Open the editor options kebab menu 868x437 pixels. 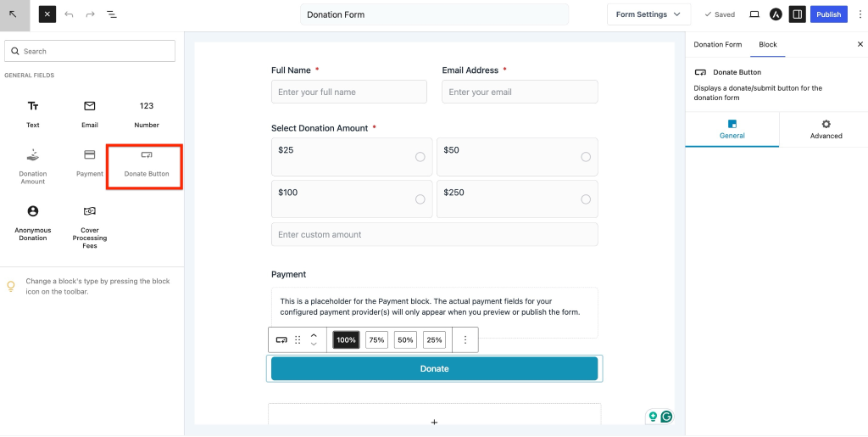tap(860, 14)
